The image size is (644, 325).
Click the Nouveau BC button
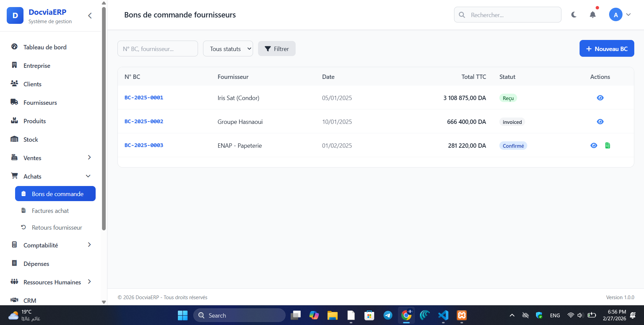[606, 49]
